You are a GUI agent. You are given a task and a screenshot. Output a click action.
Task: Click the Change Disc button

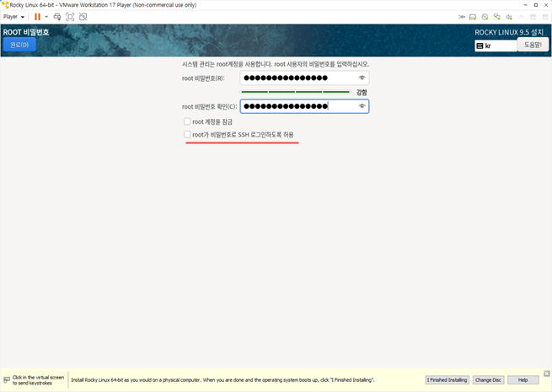[488, 380]
